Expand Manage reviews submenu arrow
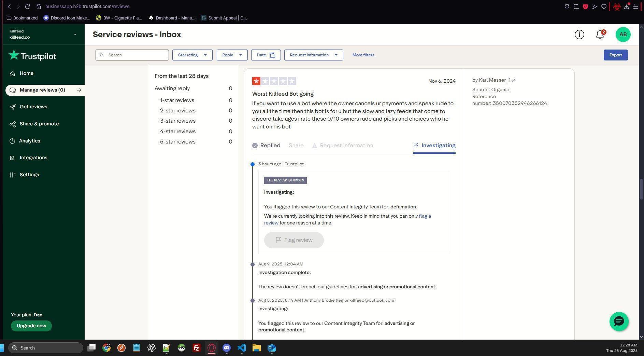The image size is (644, 356). (x=79, y=90)
